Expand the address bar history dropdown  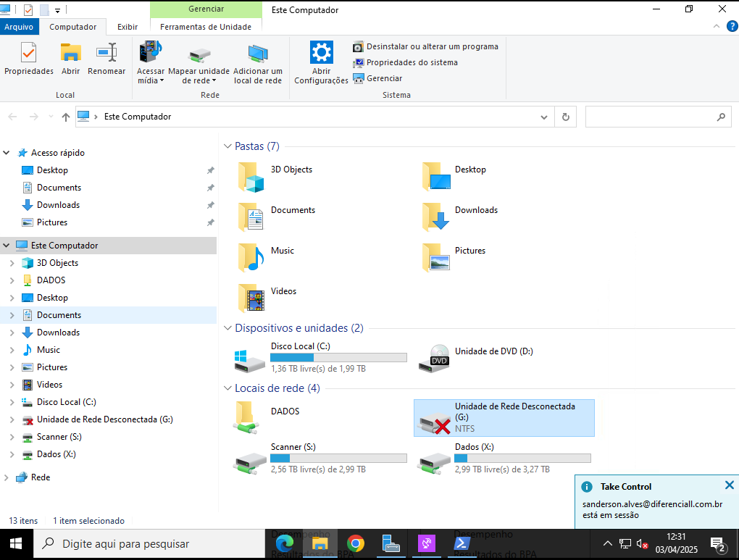[x=544, y=117]
